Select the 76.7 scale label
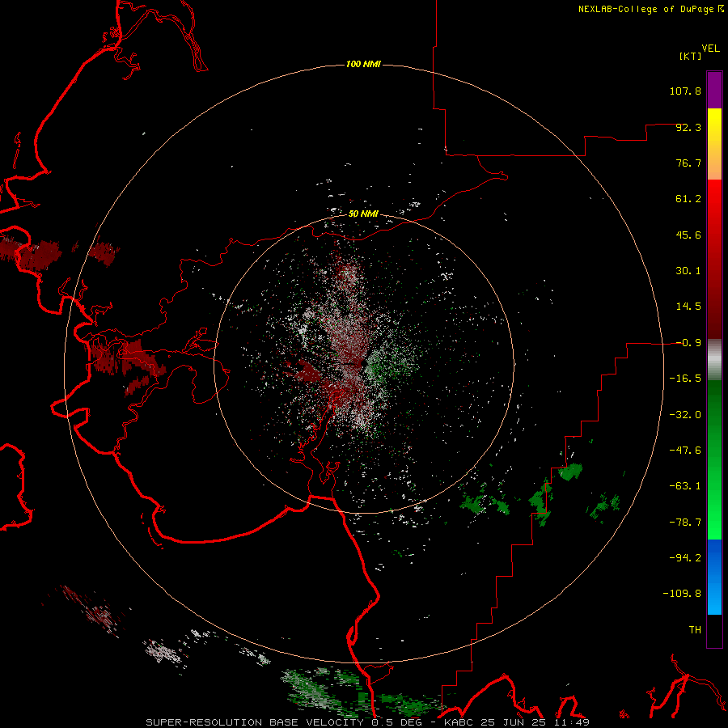This screenshot has height=728, width=728. (688, 163)
